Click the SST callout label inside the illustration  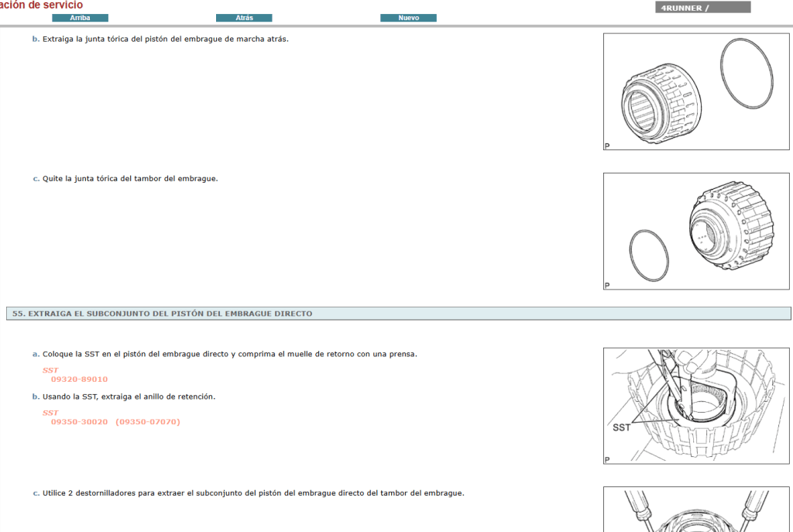pos(620,428)
